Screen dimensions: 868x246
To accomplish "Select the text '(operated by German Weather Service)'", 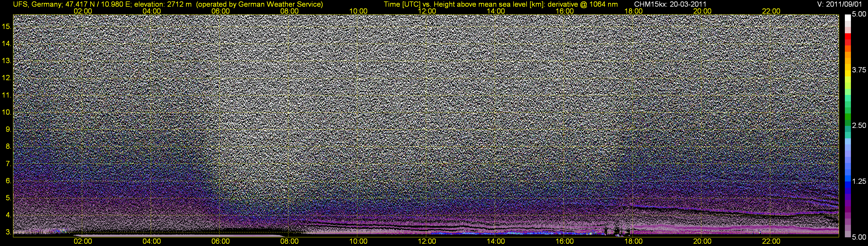I will click(259, 4).
